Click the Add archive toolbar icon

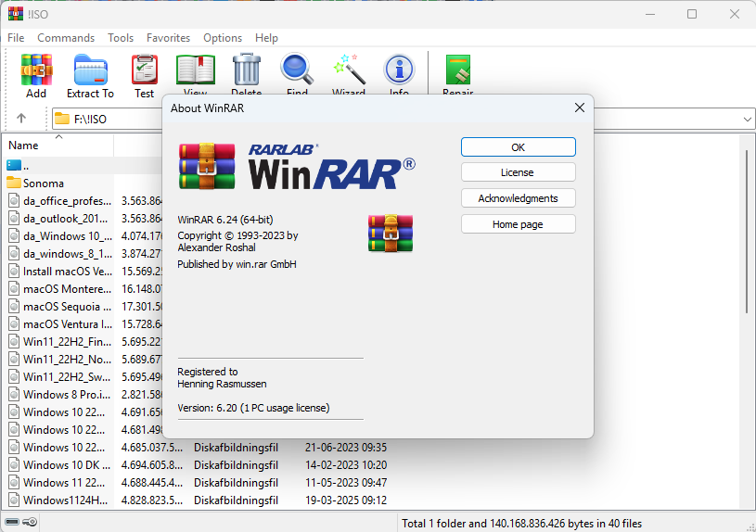click(36, 71)
